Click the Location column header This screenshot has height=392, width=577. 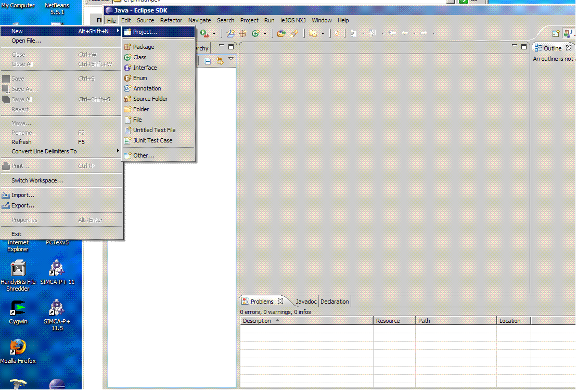(x=514, y=321)
